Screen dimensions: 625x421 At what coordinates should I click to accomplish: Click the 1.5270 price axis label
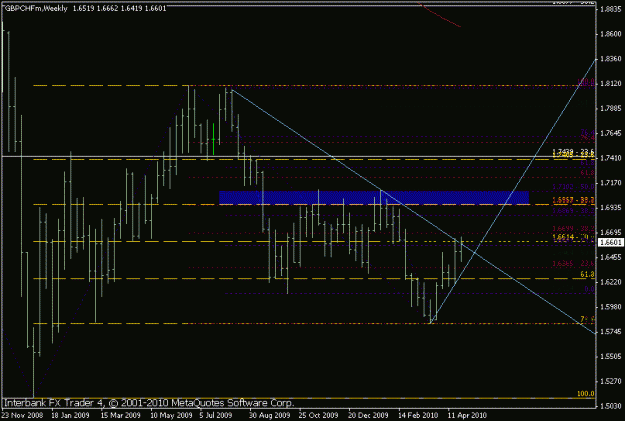[611, 382]
